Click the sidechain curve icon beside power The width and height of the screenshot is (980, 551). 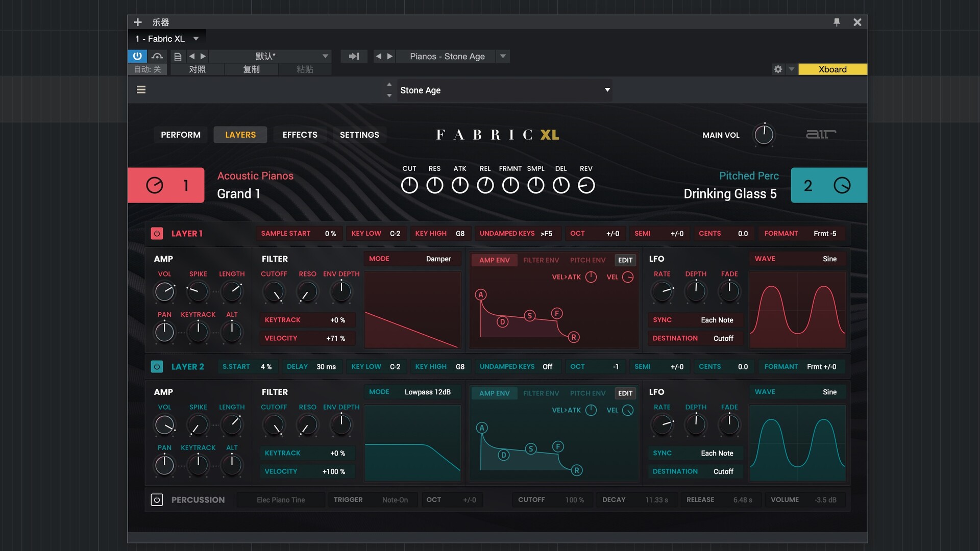pyautogui.click(x=157, y=56)
